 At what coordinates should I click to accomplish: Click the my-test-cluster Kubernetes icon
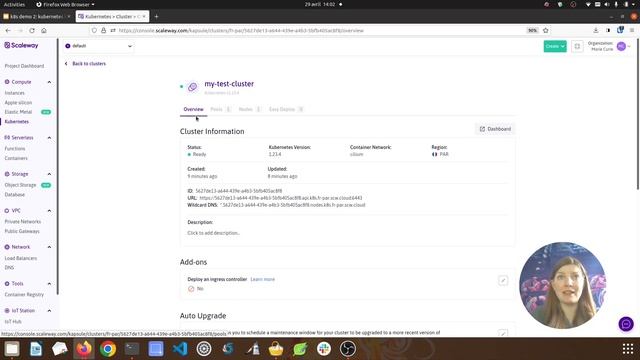click(192, 87)
